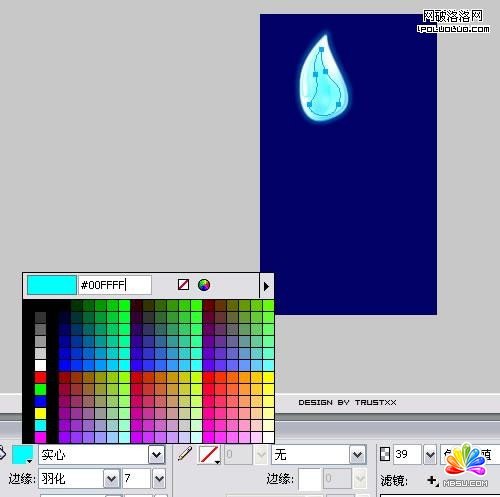Select the bottom-right anchor point of droplet path
Viewport: 500px width, 497px height.
(339, 105)
